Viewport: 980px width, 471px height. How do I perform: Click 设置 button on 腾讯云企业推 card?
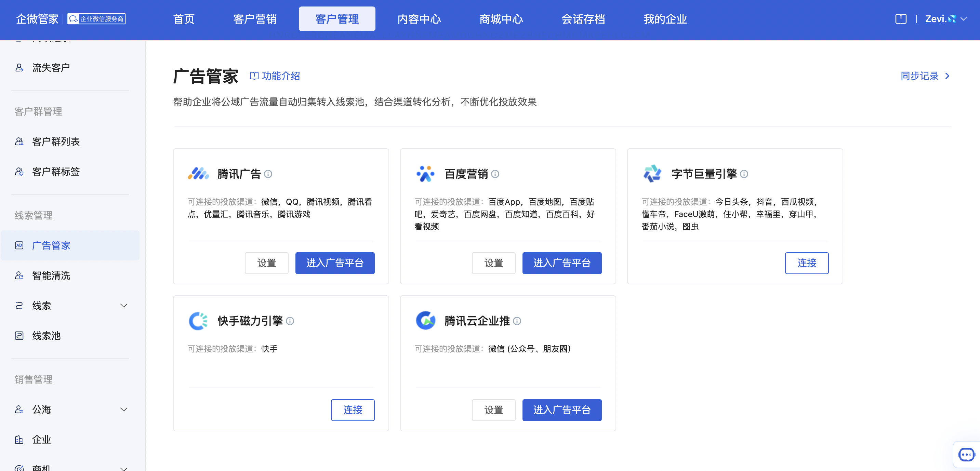pos(493,410)
